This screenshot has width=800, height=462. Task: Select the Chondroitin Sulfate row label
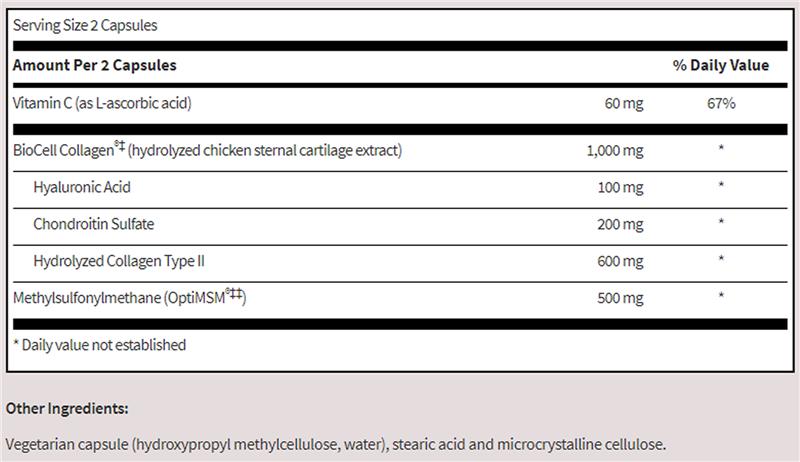tap(93, 223)
